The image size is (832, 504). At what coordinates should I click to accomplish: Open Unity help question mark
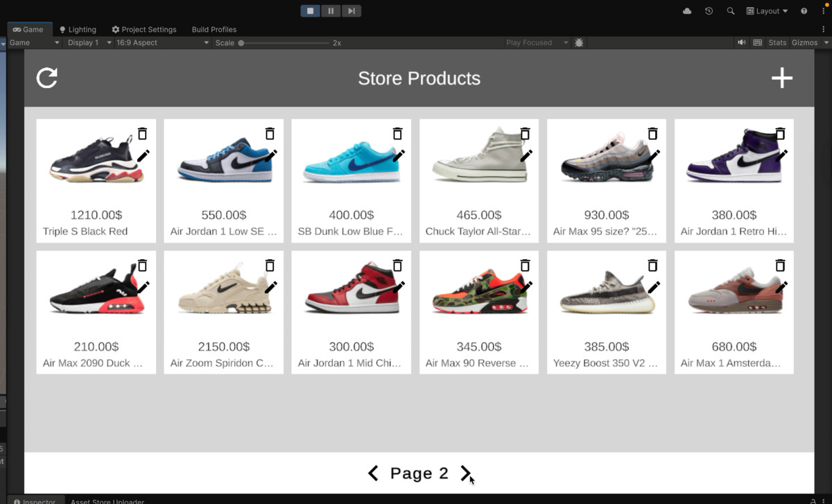[x=804, y=11]
